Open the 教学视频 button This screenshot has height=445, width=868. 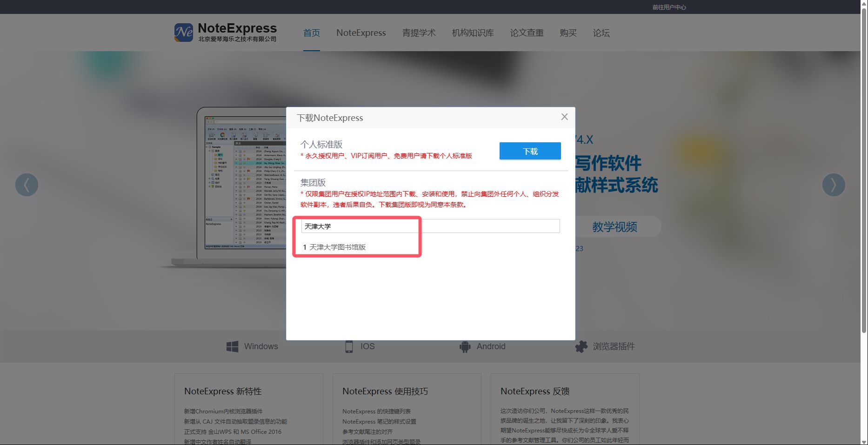(614, 227)
